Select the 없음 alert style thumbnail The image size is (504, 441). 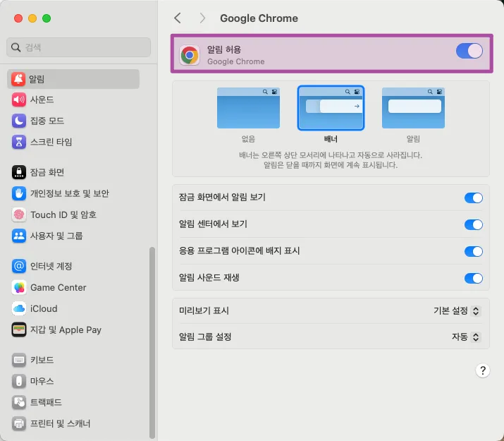[248, 108]
